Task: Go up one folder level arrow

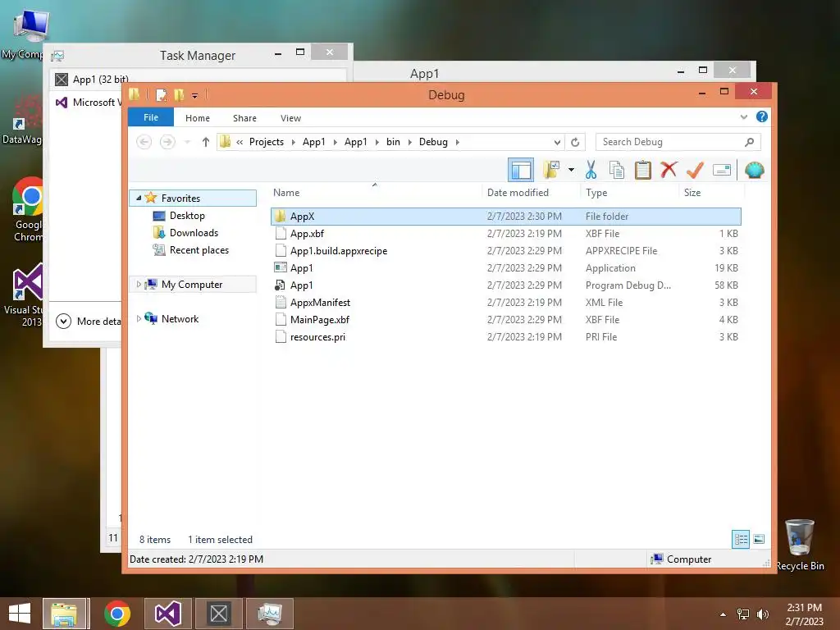Action: point(206,142)
